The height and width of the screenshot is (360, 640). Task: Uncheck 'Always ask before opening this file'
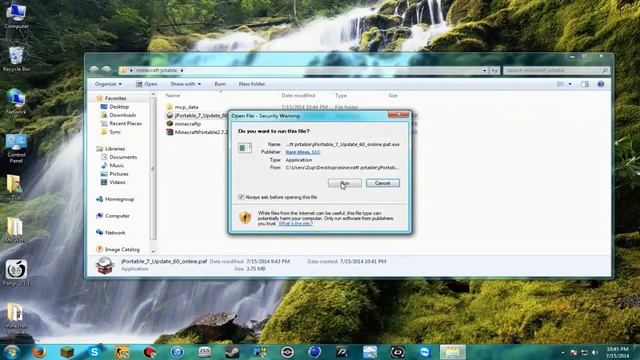[241, 197]
